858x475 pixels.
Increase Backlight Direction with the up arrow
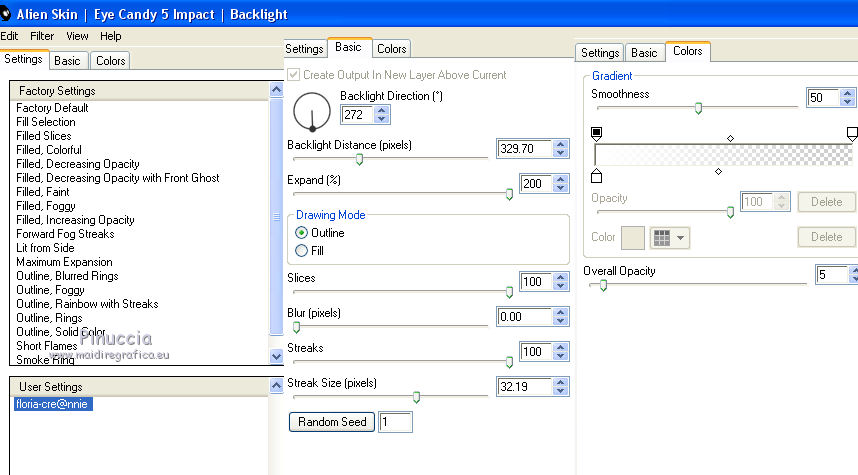pos(382,111)
